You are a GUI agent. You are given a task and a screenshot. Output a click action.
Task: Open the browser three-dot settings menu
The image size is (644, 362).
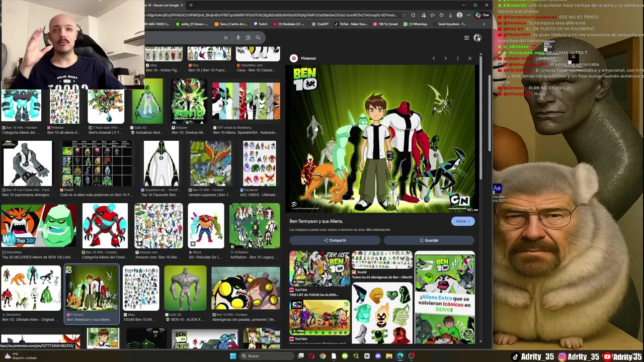(x=468, y=15)
